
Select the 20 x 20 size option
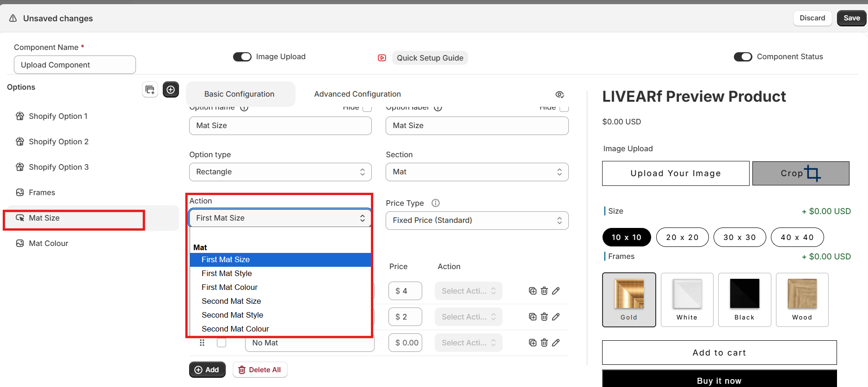682,237
